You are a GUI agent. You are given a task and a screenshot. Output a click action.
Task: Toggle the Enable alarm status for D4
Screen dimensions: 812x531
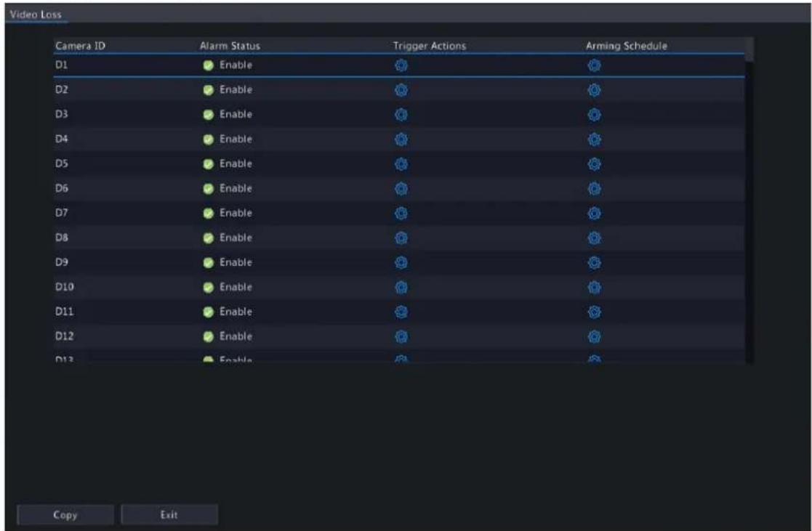click(209, 139)
